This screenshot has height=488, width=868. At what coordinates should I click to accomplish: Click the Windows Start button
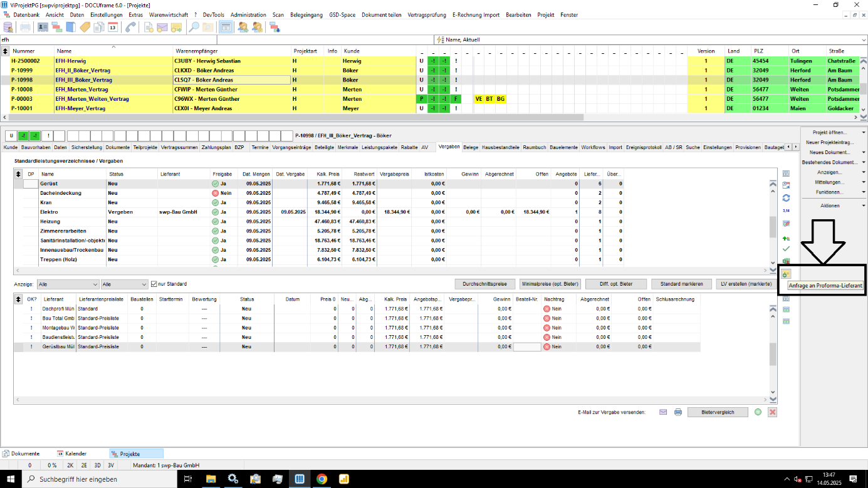(10, 479)
